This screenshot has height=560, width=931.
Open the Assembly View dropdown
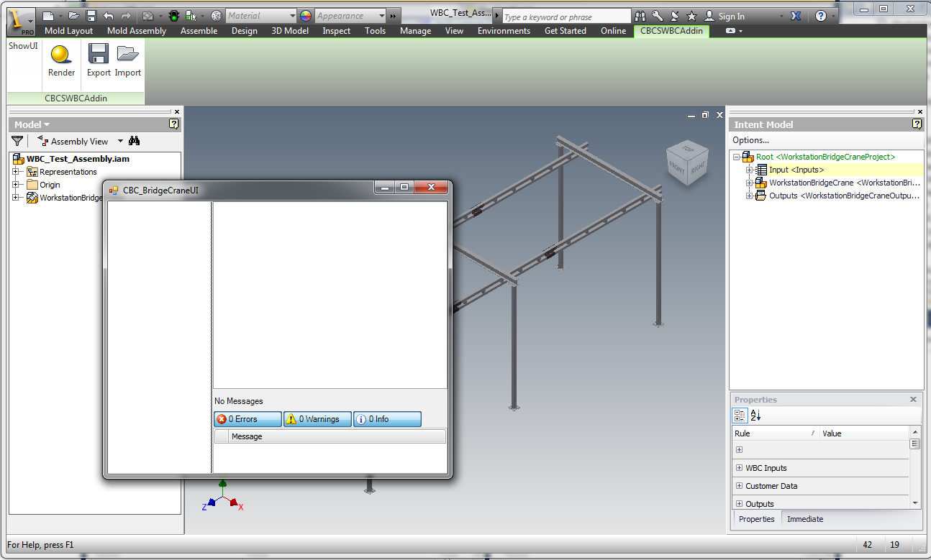(x=120, y=141)
